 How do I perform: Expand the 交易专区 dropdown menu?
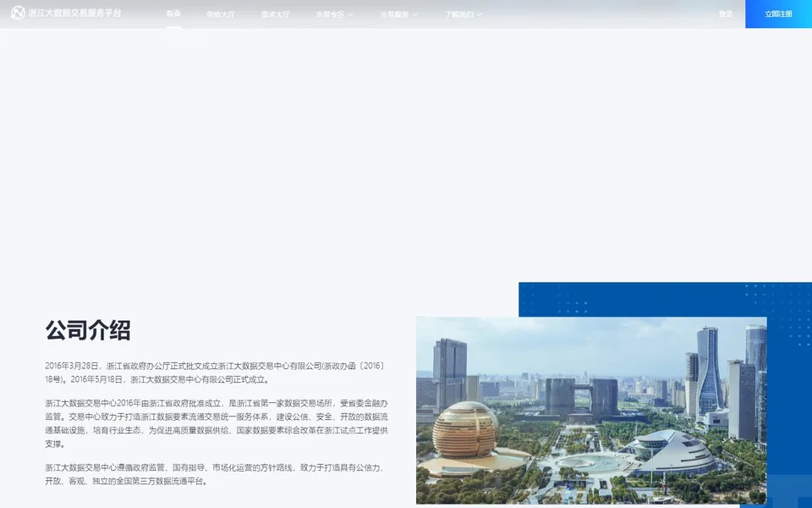pos(335,14)
